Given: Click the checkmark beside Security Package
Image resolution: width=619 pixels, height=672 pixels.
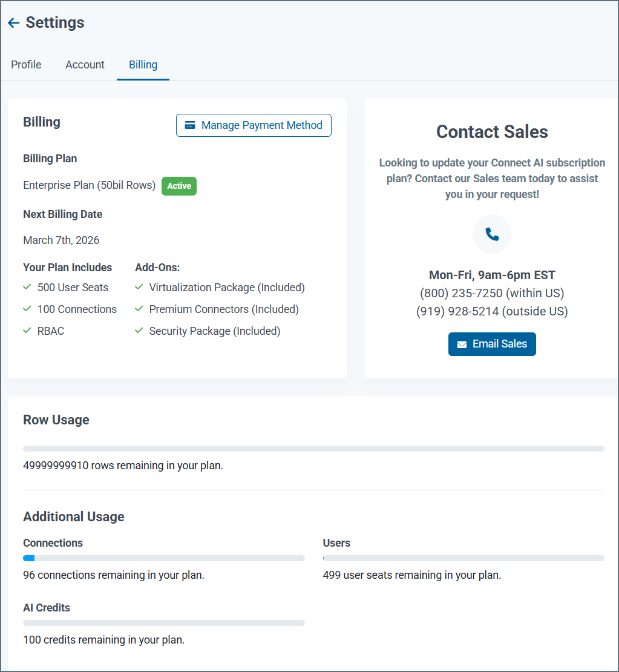Looking at the screenshot, I should coord(139,331).
